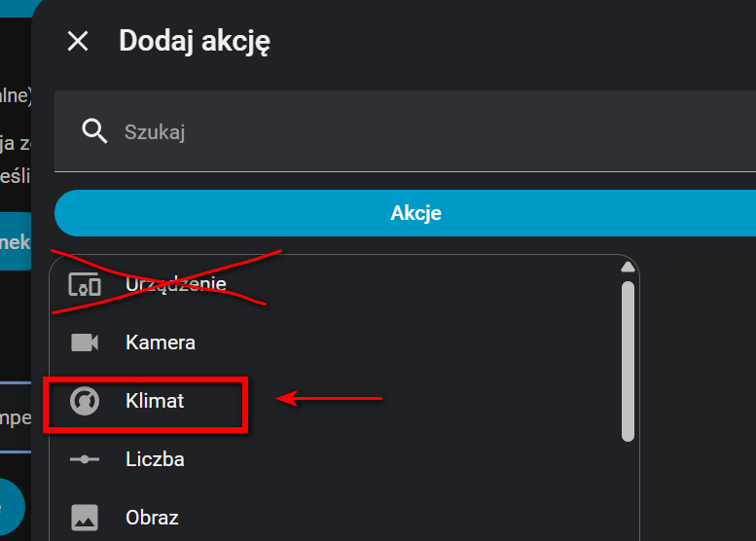Click the Klimat thermostat icon

pyautogui.click(x=85, y=401)
